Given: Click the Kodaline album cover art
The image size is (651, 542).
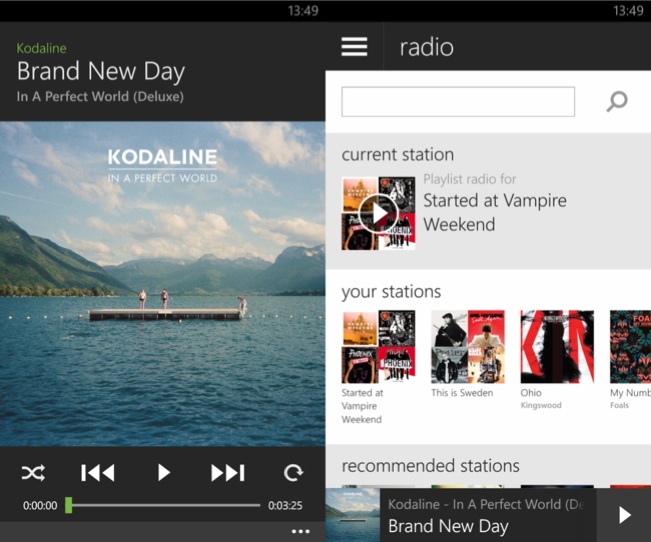Looking at the screenshot, I should click(162, 284).
